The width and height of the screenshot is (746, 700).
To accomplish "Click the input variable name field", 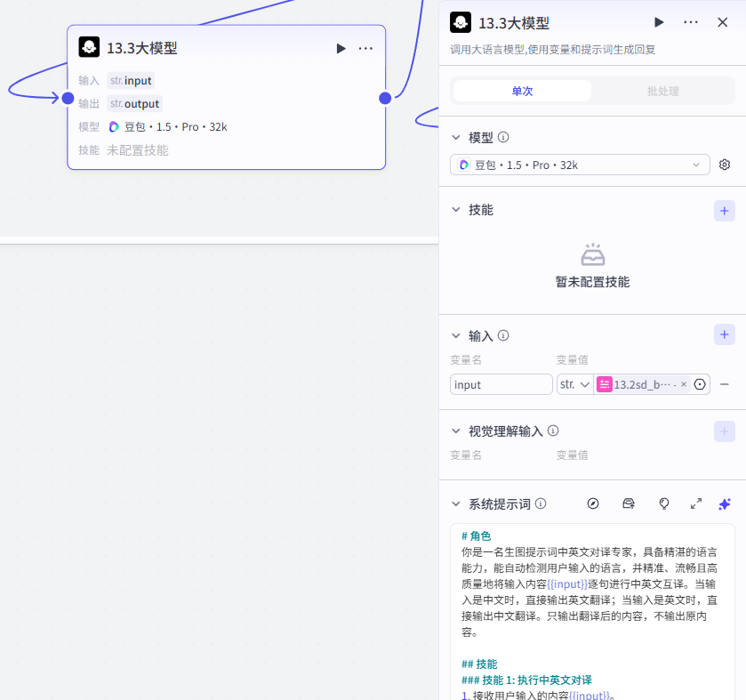I will (501, 384).
